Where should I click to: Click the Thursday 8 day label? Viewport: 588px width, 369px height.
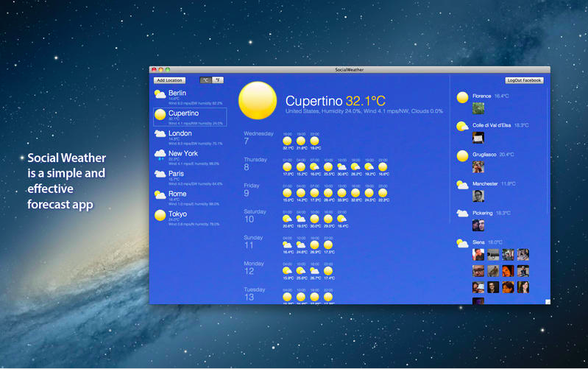pos(255,164)
